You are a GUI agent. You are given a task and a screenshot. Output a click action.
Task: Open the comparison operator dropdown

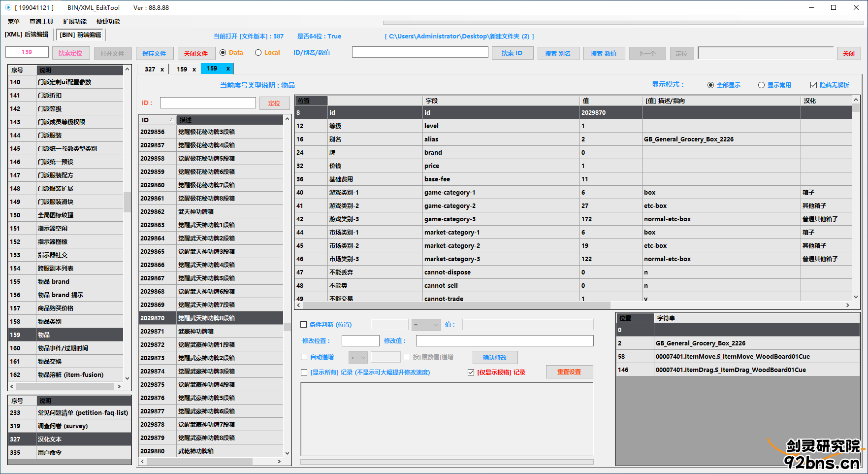click(x=426, y=325)
